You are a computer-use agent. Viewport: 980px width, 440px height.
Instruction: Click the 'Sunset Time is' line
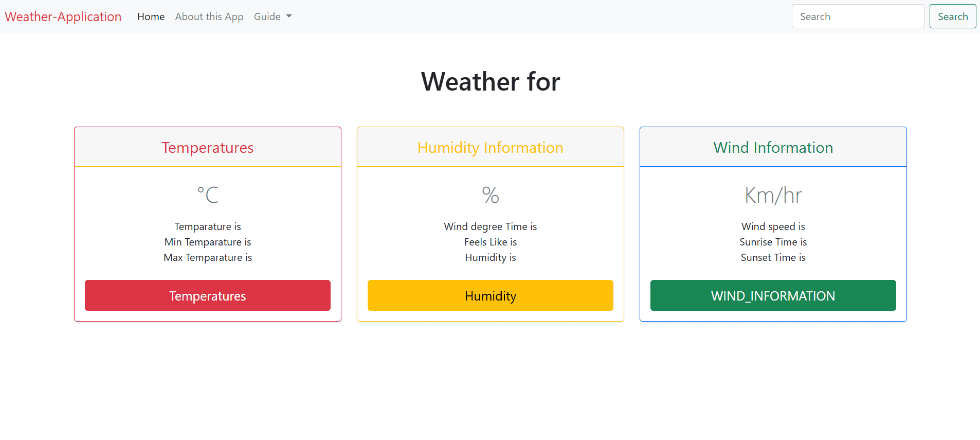tap(773, 257)
